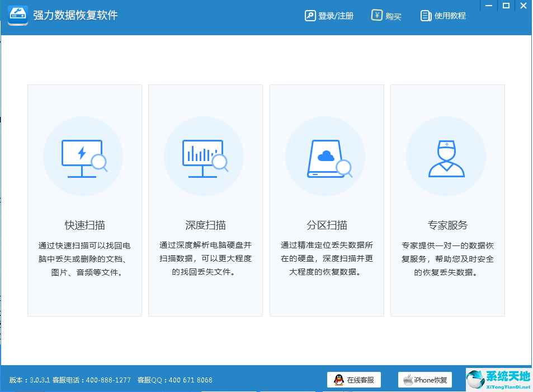Select the 专家服务 expert person icon
533x392 pixels.
(x=446, y=158)
